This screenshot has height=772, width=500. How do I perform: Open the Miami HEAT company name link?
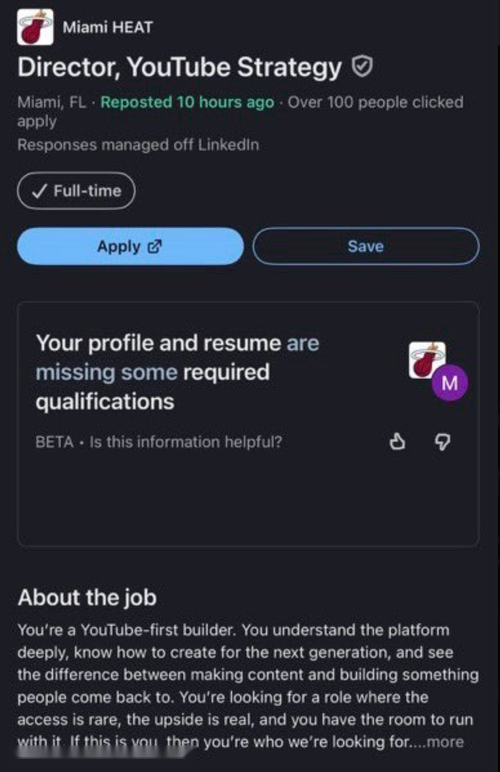(108, 27)
